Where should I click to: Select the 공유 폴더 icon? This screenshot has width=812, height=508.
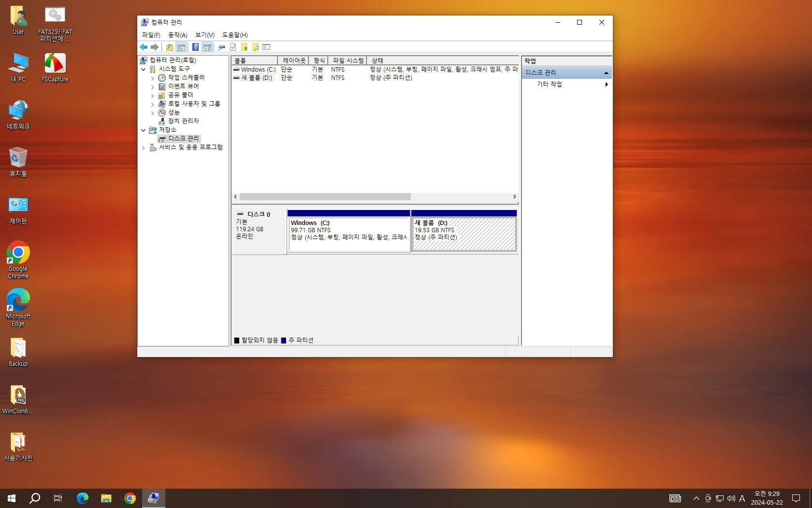[x=162, y=95]
